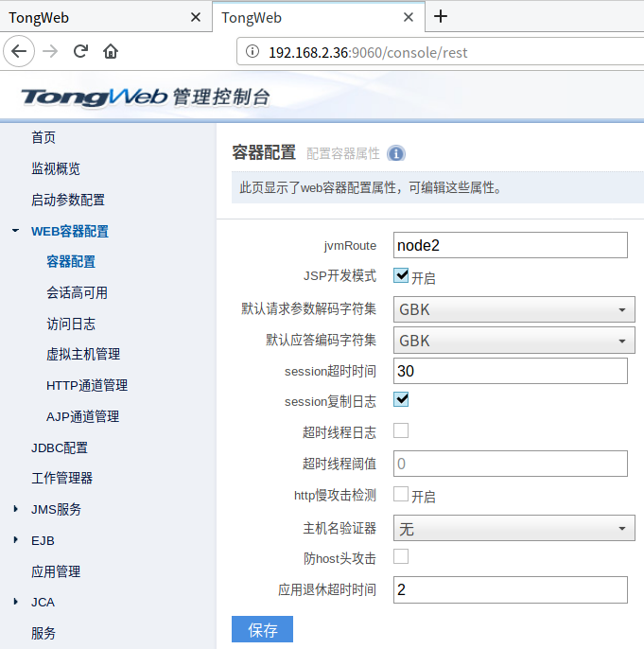Screen dimensions: 644x649
Task: Open 虚拟主机管理 submenu item
Action: [83, 354]
